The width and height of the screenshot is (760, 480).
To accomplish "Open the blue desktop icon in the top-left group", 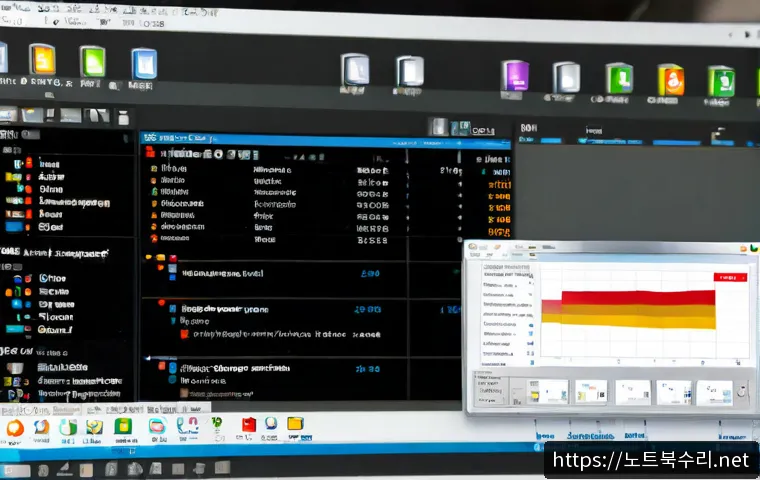I will click(x=144, y=64).
